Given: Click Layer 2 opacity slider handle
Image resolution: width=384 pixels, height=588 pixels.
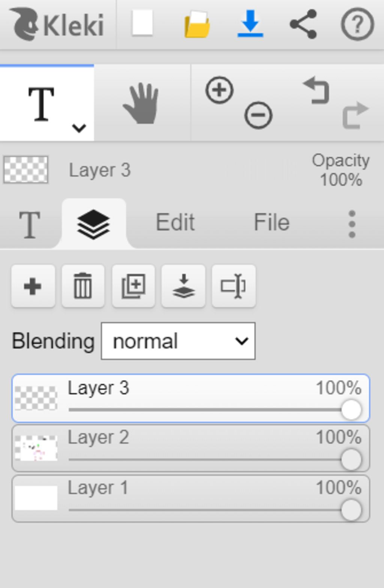Looking at the screenshot, I should 351,459.
